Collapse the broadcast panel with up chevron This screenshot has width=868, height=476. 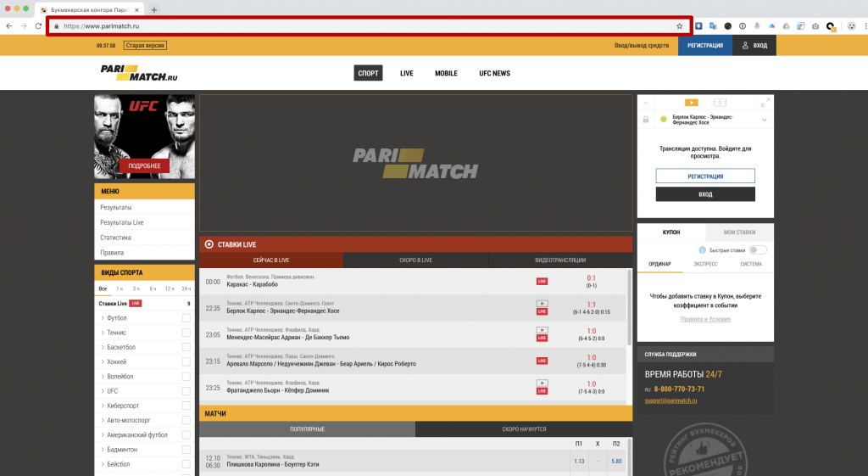(645, 103)
